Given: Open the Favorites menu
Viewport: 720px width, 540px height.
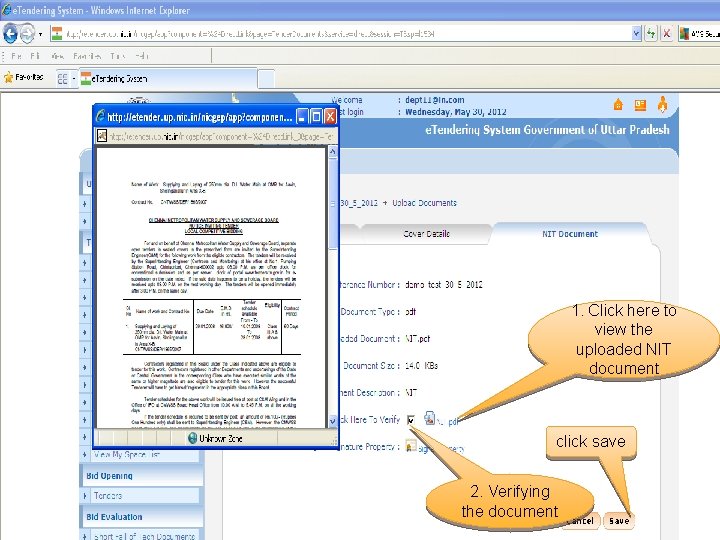Looking at the screenshot, I should pyautogui.click(x=87, y=56).
